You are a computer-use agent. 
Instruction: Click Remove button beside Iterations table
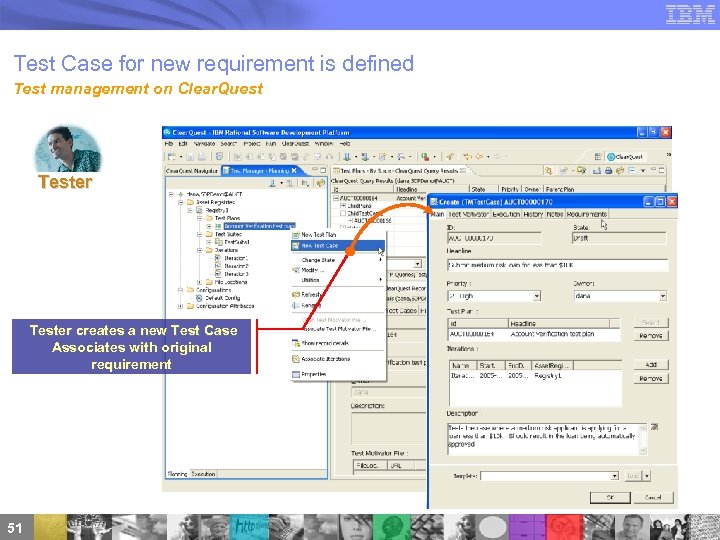(x=650, y=378)
